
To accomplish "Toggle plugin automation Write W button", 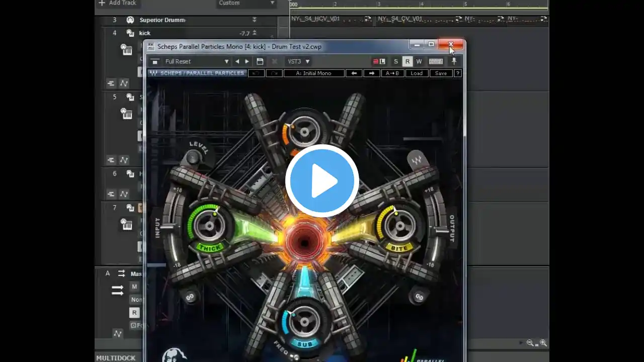I will pos(419,61).
